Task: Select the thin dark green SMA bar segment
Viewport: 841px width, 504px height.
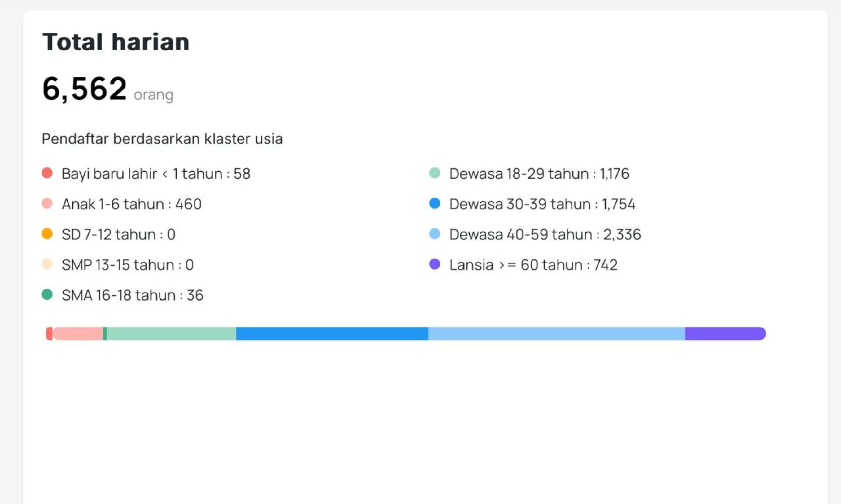Action: click(105, 333)
